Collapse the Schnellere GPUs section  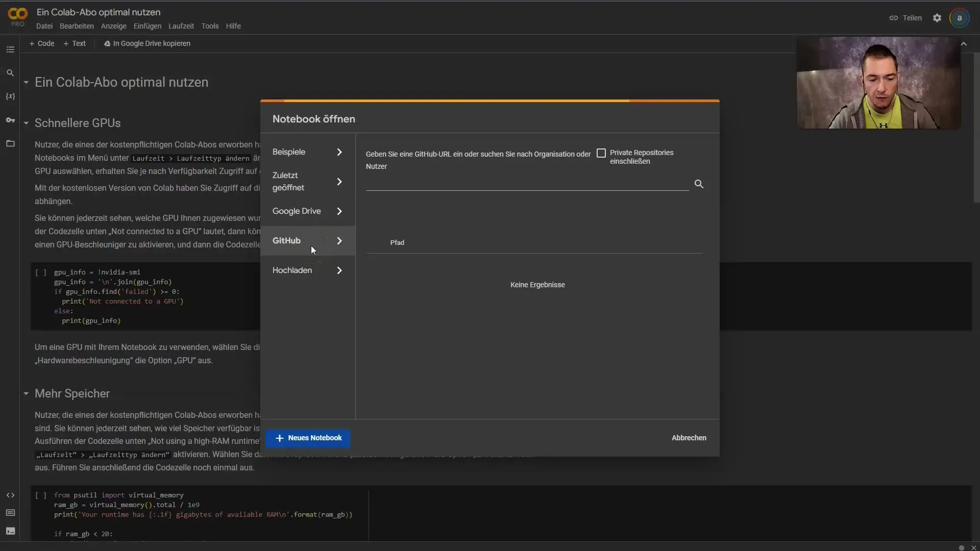coord(26,123)
